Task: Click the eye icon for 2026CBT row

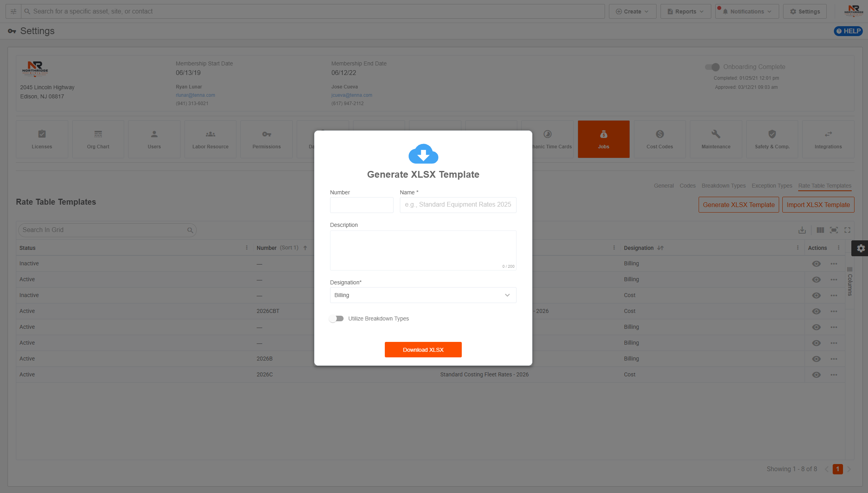Action: (x=816, y=311)
